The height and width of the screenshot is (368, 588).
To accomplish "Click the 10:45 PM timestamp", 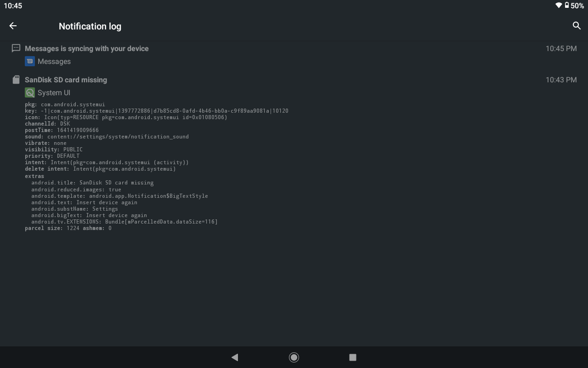I will (x=561, y=48).
